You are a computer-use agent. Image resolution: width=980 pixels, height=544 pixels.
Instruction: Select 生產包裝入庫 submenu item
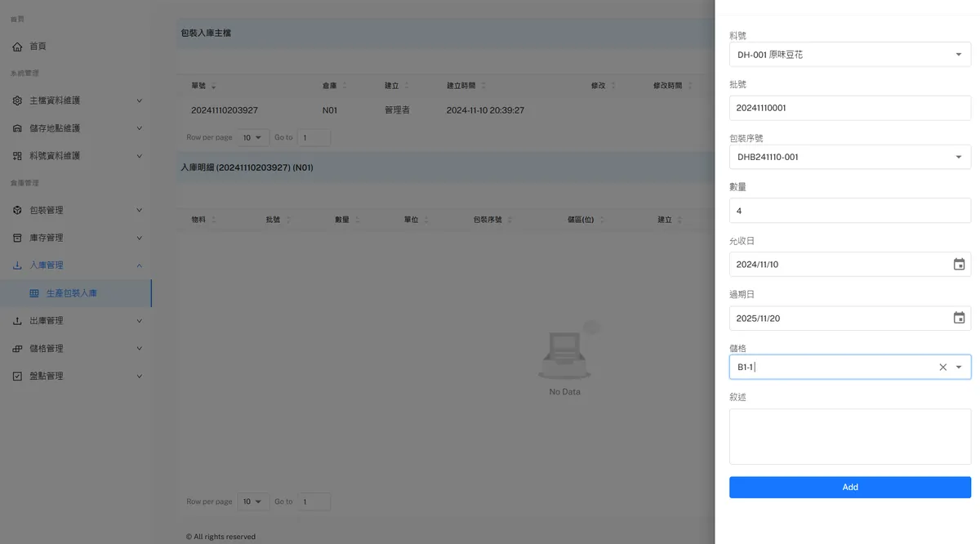(76, 293)
